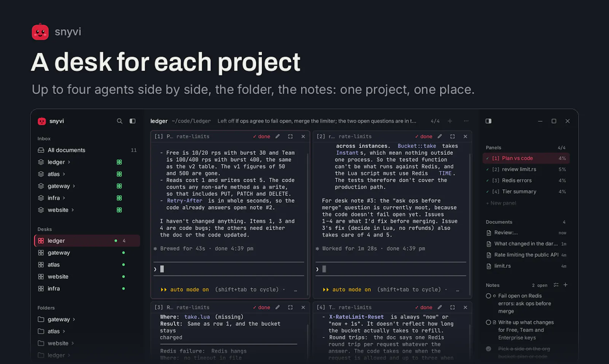Toggle the right sidebar panel icon
The height and width of the screenshot is (364, 609).
tap(488, 121)
